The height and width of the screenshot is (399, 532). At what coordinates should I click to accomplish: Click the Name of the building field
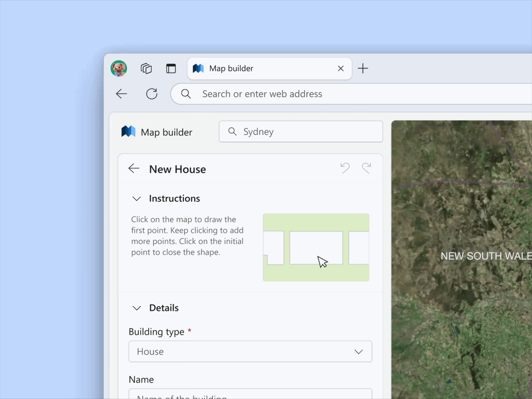(x=250, y=394)
